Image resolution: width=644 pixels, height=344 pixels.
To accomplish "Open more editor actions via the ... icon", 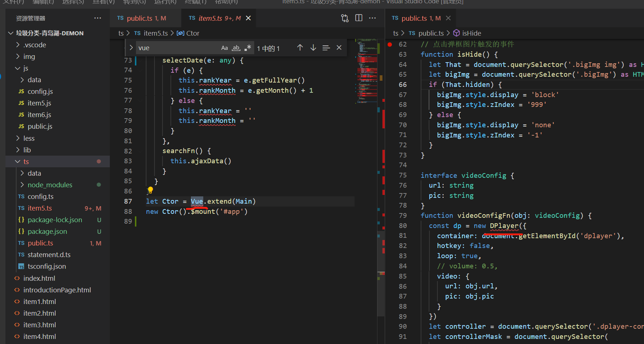I will pyautogui.click(x=372, y=18).
